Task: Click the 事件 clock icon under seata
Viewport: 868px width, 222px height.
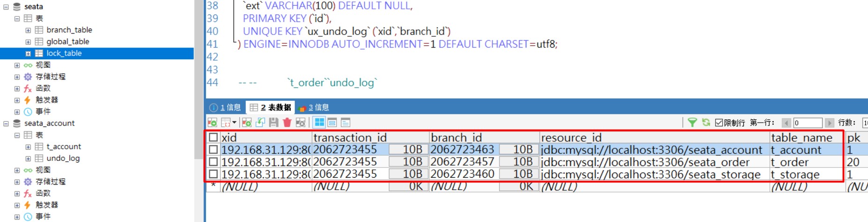Action: click(x=28, y=111)
